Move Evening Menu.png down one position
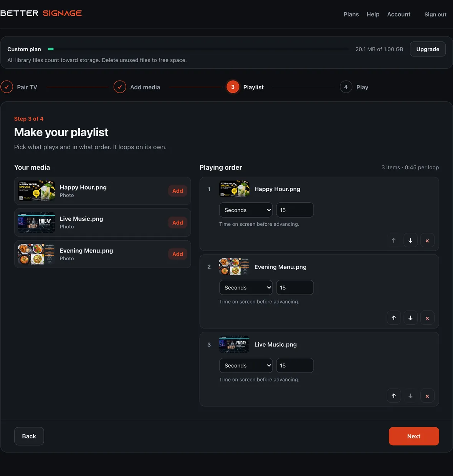This screenshot has width=453, height=476. pyautogui.click(x=410, y=318)
